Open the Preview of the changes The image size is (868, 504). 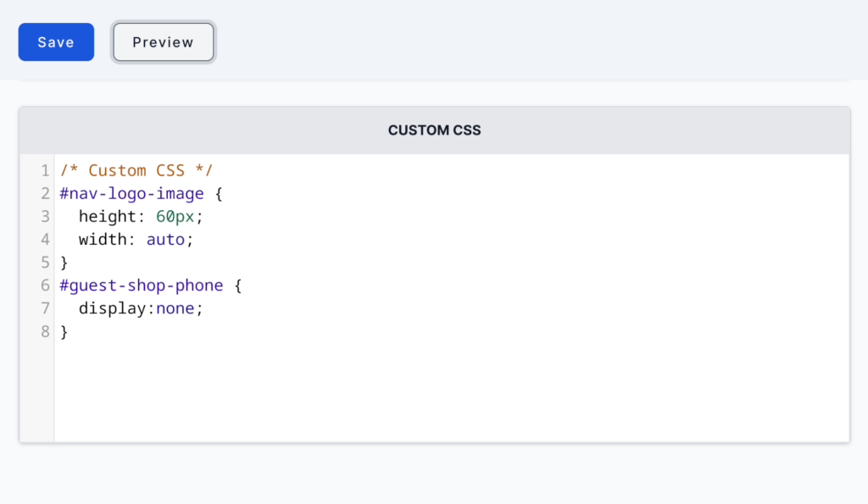(x=163, y=42)
